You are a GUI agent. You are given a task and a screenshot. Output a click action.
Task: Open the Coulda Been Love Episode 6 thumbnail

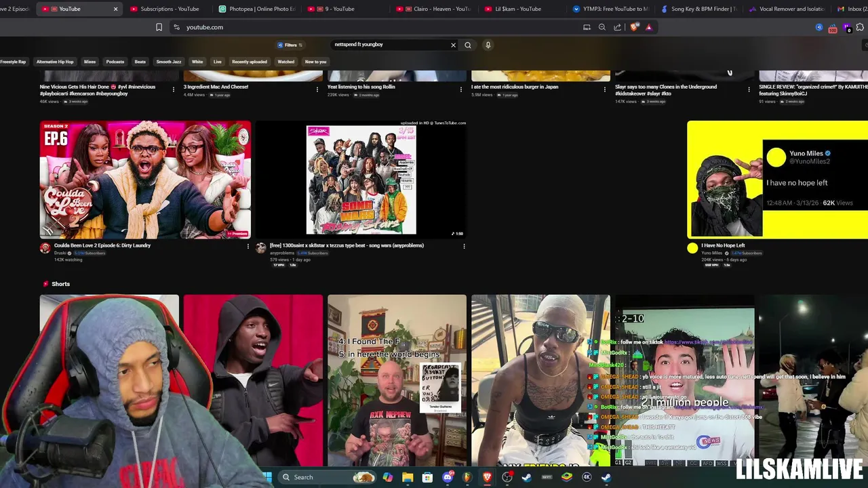145,180
